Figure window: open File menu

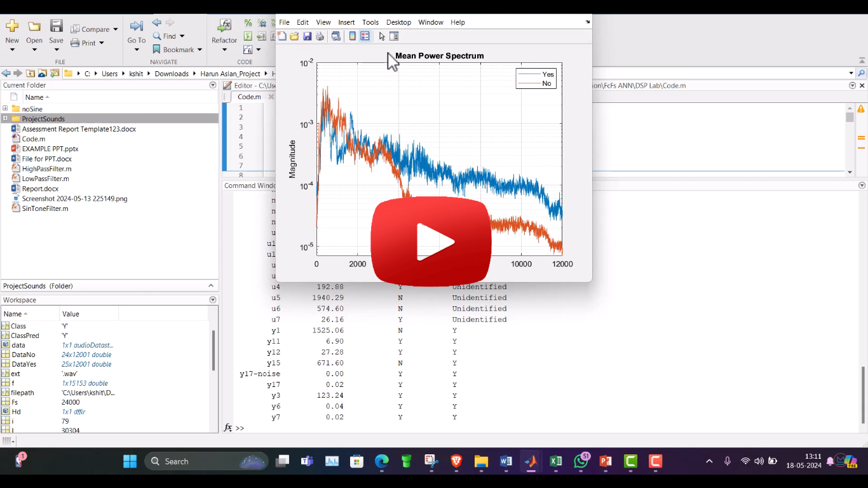pos(284,22)
